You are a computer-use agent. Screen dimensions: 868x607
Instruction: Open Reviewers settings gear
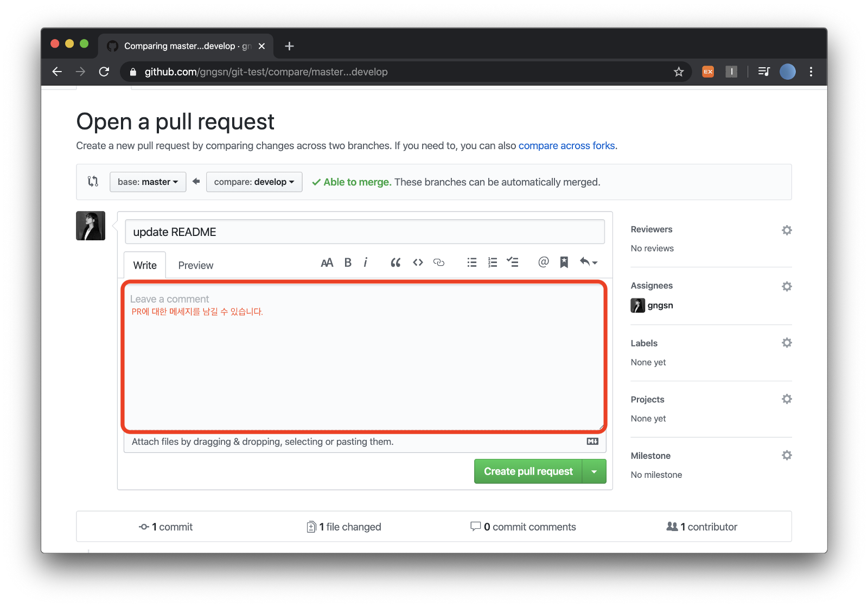(x=787, y=230)
